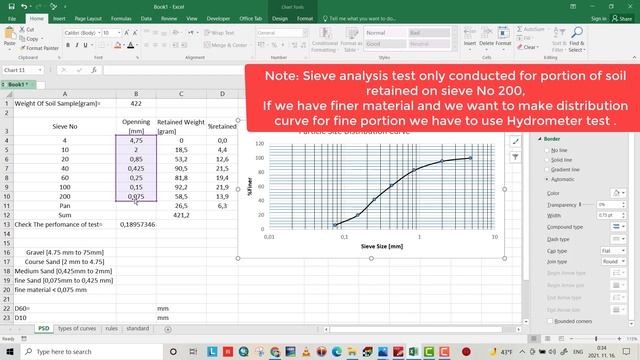This screenshot has height=360, width=640.
Task: Increase font size with larger A icon
Action: 127,33
